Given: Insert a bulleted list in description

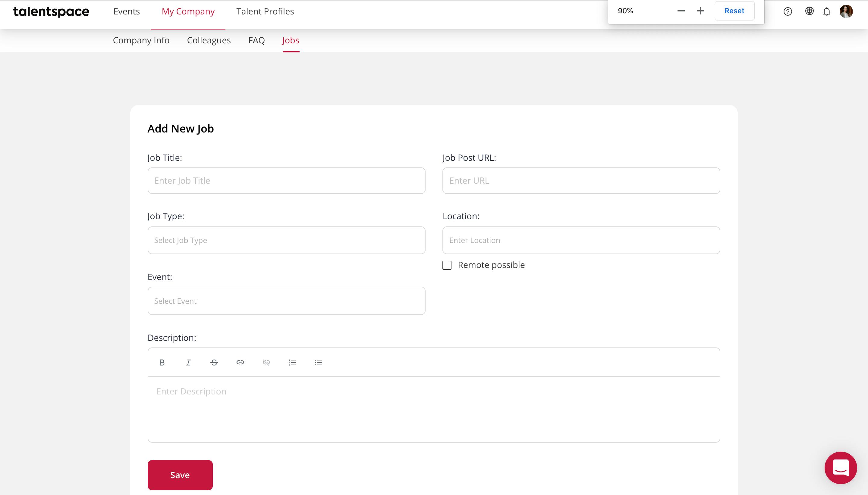Looking at the screenshot, I should tap(319, 363).
